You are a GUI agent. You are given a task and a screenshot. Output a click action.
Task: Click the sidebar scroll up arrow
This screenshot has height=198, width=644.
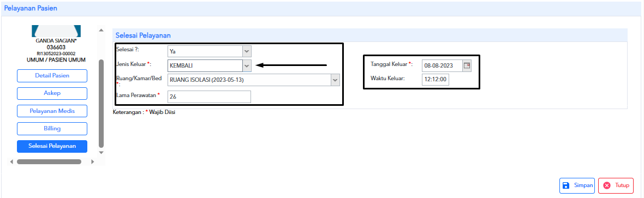(101, 30)
